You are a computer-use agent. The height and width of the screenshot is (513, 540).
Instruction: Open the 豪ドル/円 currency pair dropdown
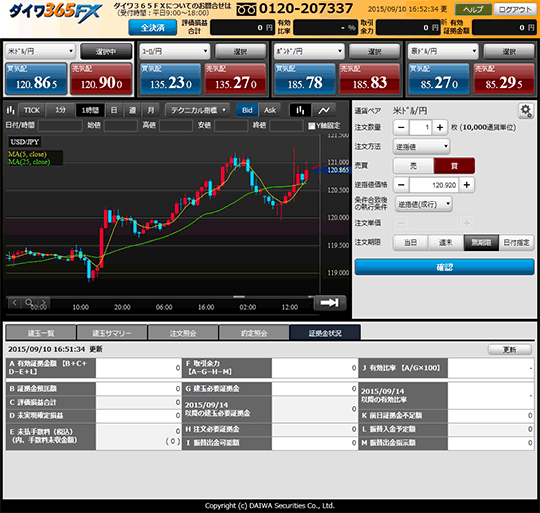(x=444, y=51)
